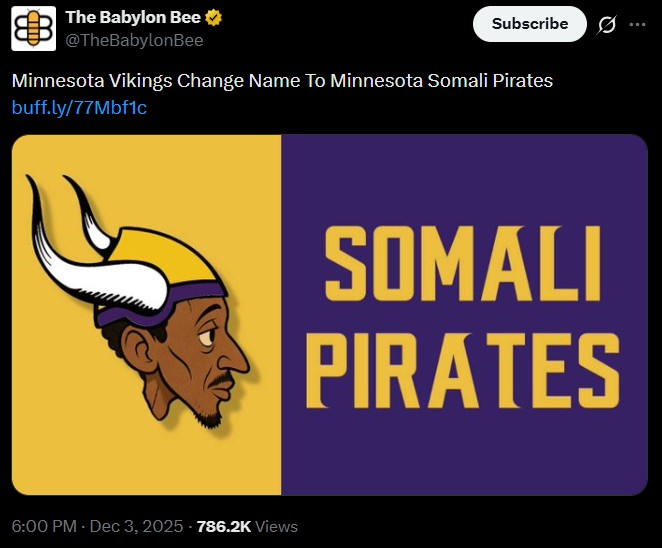The width and height of the screenshot is (662, 548).
Task: Click the gold verified badge
Action: pyautogui.click(x=214, y=18)
